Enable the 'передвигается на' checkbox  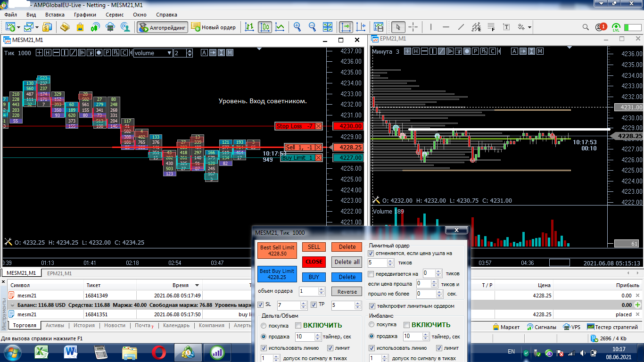(371, 274)
